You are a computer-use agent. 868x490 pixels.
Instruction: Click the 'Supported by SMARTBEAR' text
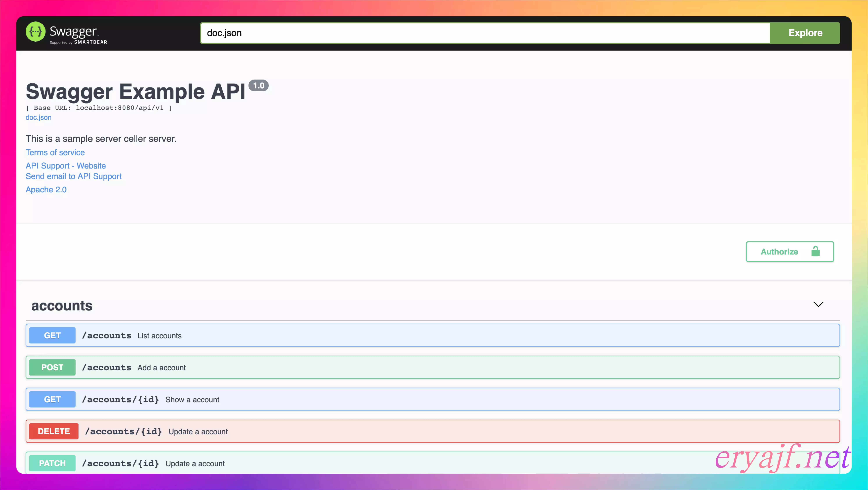pyautogui.click(x=79, y=42)
